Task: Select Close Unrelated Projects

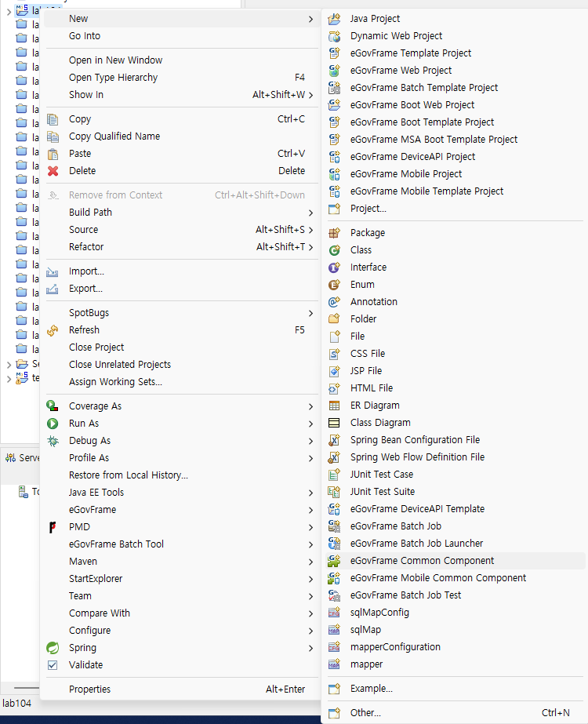Action: pyautogui.click(x=120, y=365)
